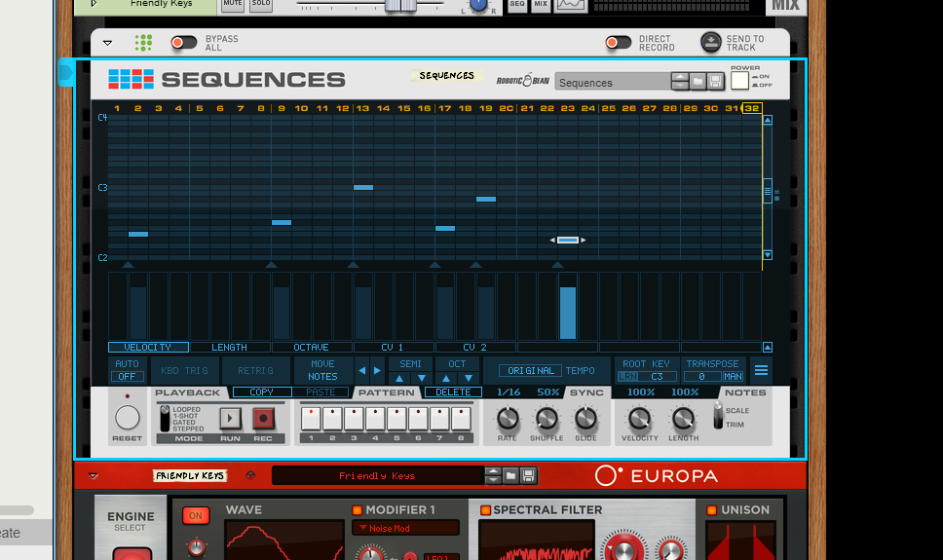Save the Sequences patch with the disk icon

(x=715, y=81)
